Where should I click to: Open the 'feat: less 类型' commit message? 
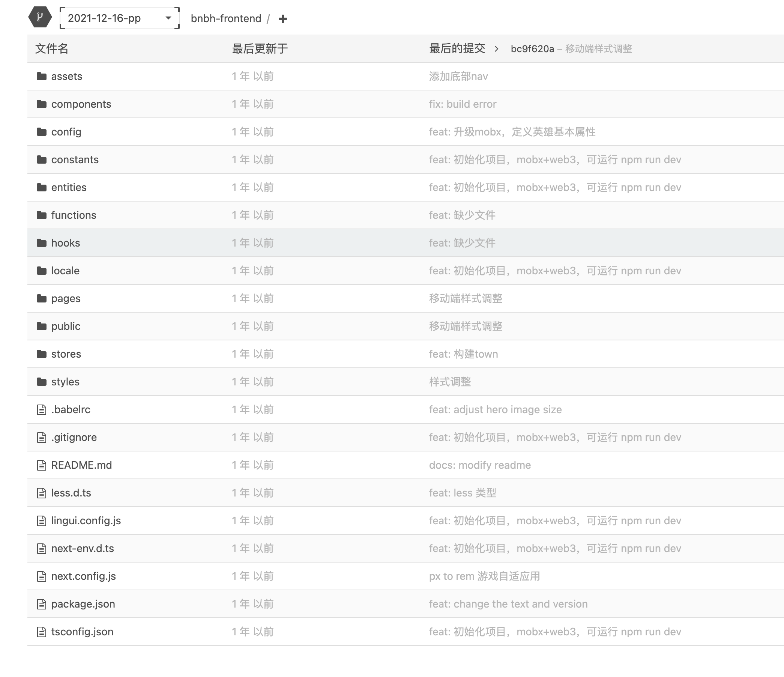(463, 493)
